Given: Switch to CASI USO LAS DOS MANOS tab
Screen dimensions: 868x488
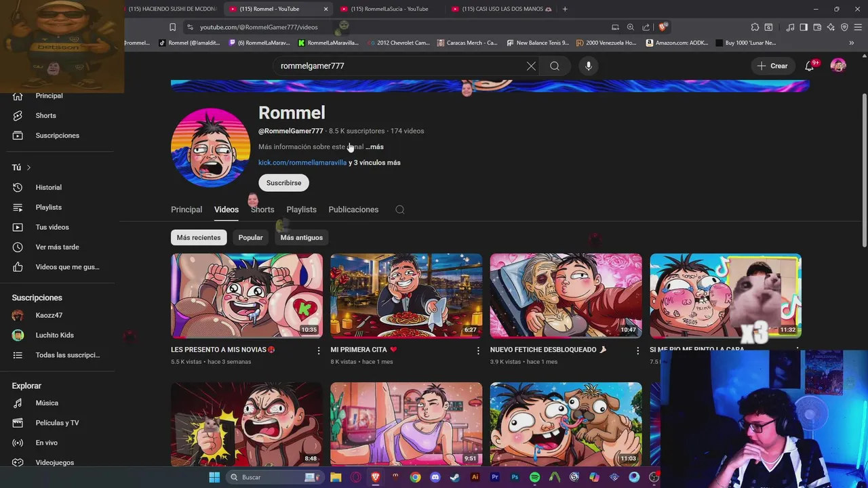Looking at the screenshot, I should [502, 9].
